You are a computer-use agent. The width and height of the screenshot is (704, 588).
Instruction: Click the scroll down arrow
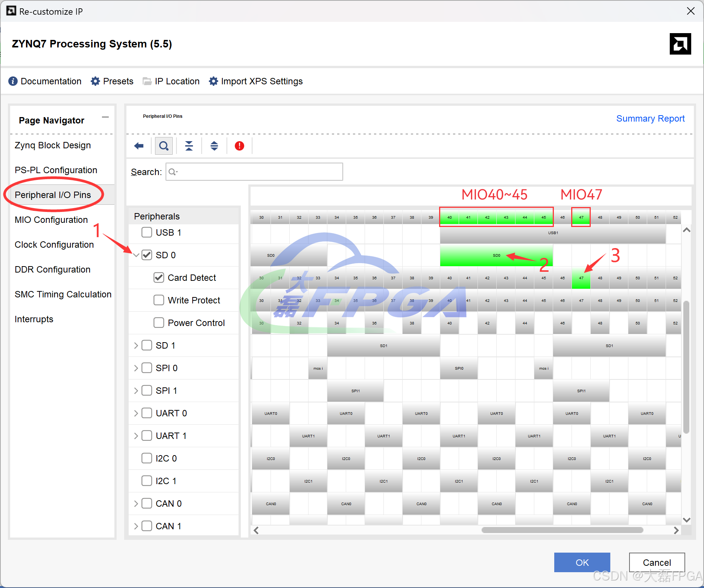click(x=686, y=520)
